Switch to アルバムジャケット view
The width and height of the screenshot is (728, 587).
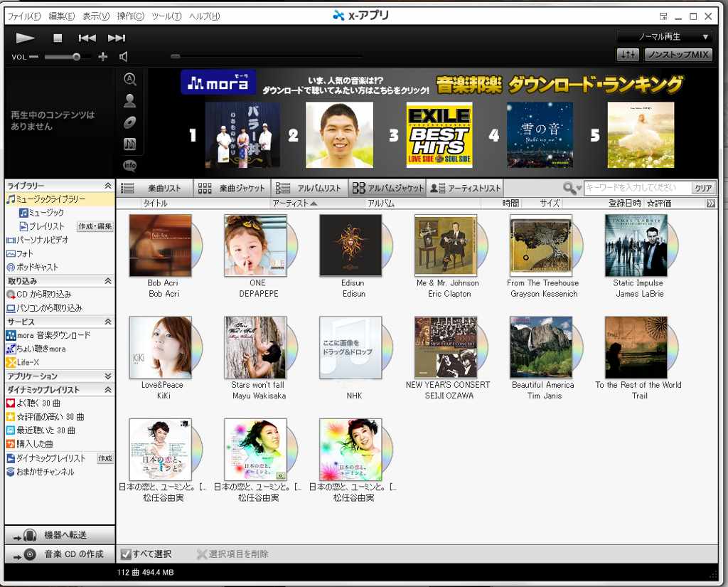(x=387, y=189)
